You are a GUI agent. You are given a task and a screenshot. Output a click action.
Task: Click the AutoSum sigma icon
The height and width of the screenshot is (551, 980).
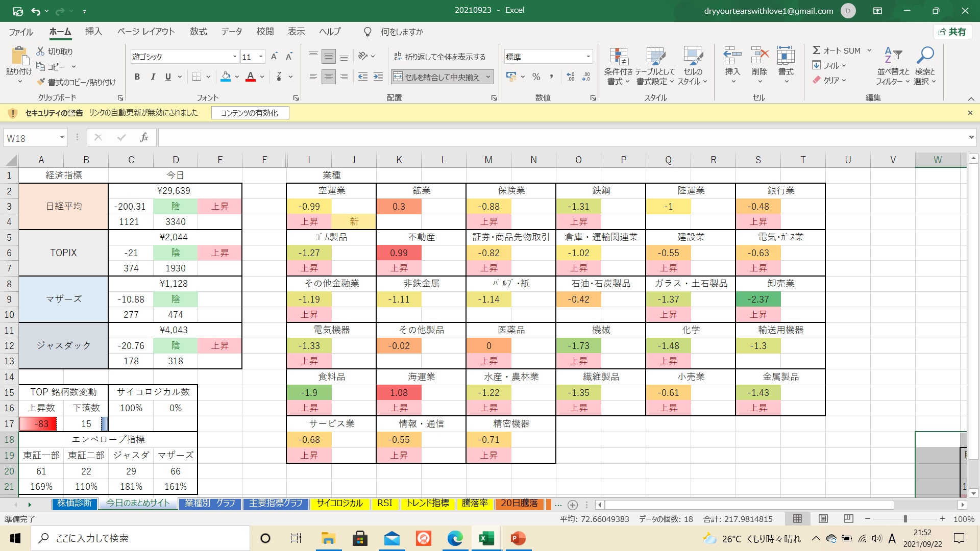click(x=817, y=51)
